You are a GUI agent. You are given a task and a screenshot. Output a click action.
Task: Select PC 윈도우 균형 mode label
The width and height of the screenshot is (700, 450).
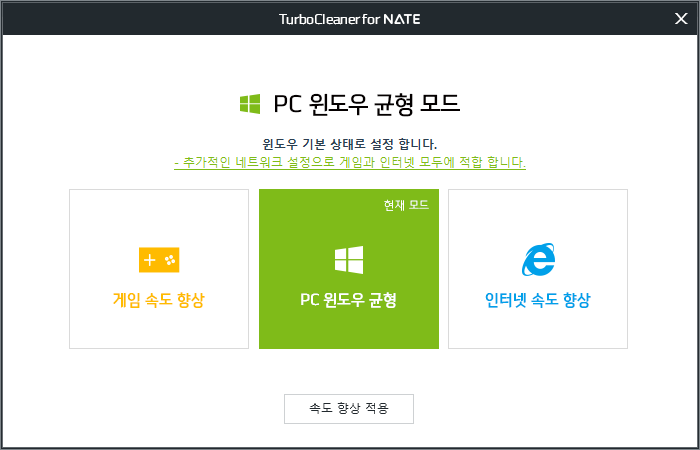point(349,300)
